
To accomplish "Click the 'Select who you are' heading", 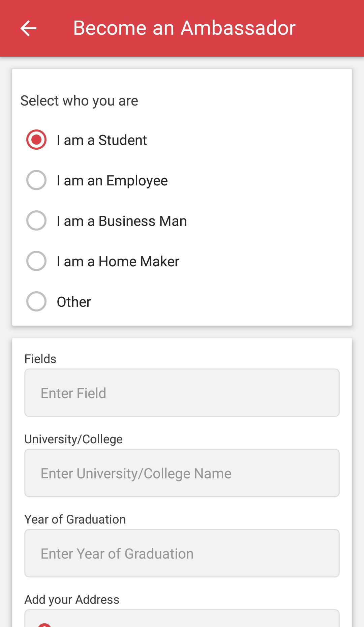I will (79, 101).
